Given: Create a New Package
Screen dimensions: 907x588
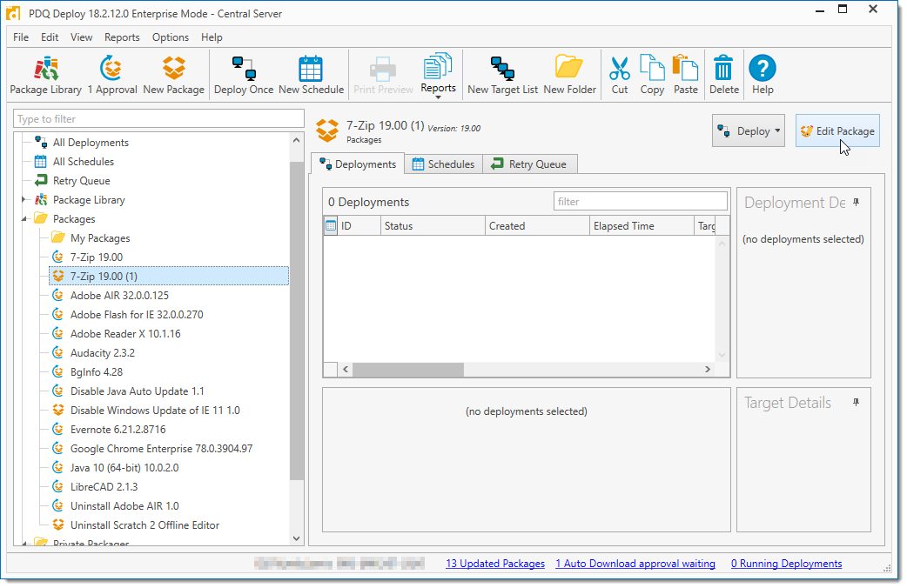Looking at the screenshot, I should tap(173, 74).
